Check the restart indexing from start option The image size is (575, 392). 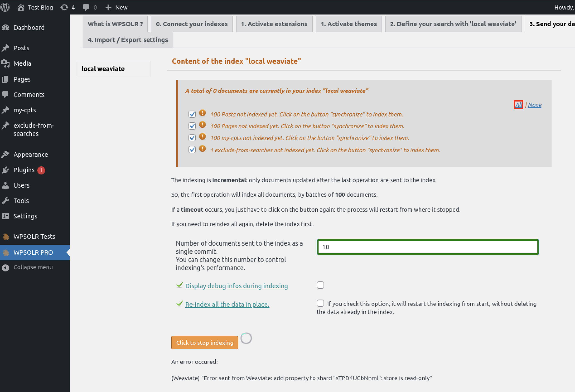coord(320,303)
